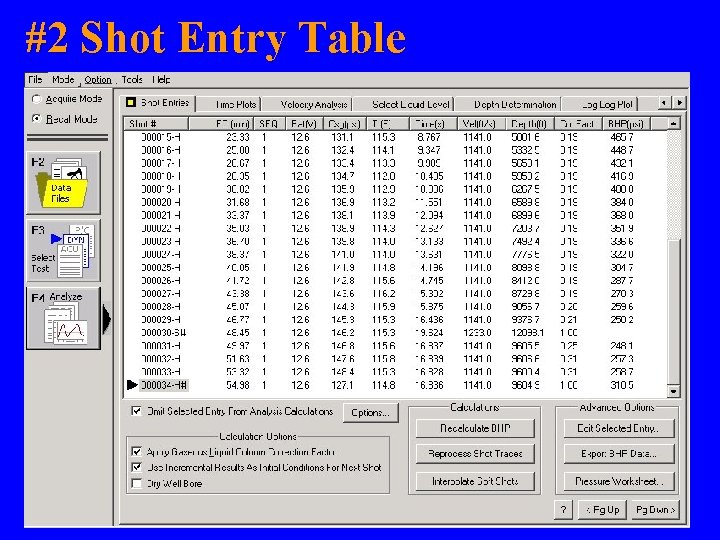Select shot row 000034
Viewport: 720px width, 540px height.
click(395, 385)
